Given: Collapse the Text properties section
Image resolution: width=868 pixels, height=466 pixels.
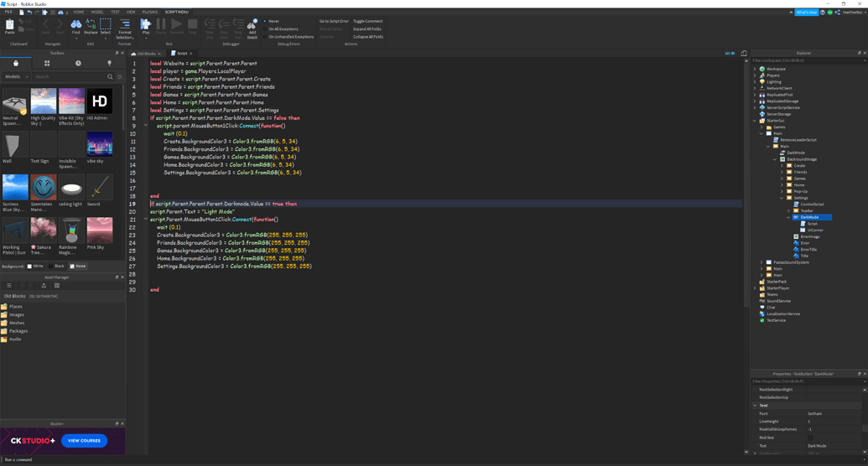Looking at the screenshot, I should [755, 406].
